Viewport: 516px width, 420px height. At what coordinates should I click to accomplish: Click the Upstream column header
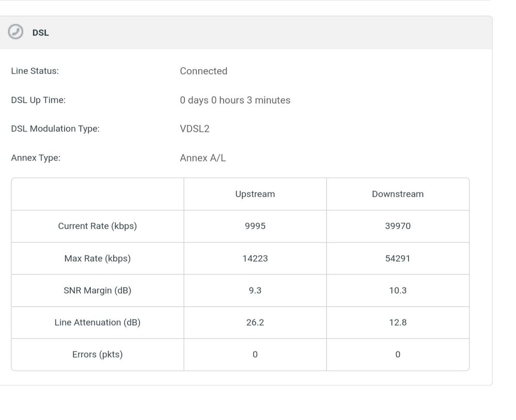(255, 194)
